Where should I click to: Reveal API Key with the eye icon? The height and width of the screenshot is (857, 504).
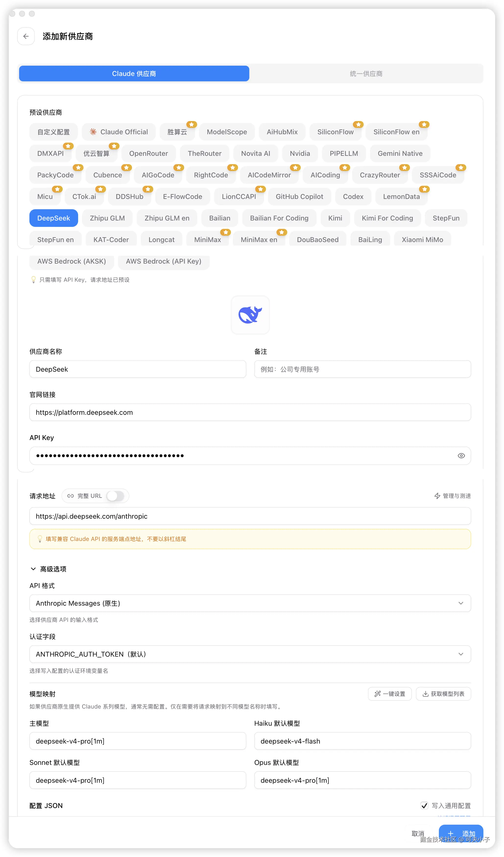tap(461, 456)
